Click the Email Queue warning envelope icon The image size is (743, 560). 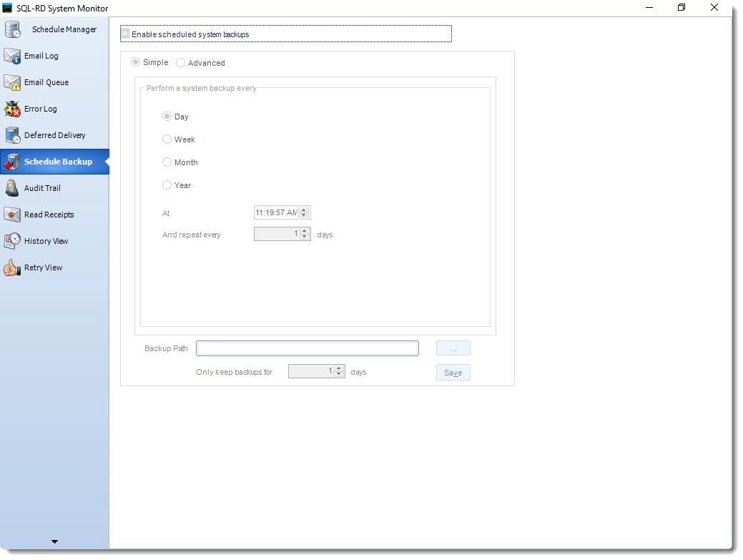(x=12, y=82)
